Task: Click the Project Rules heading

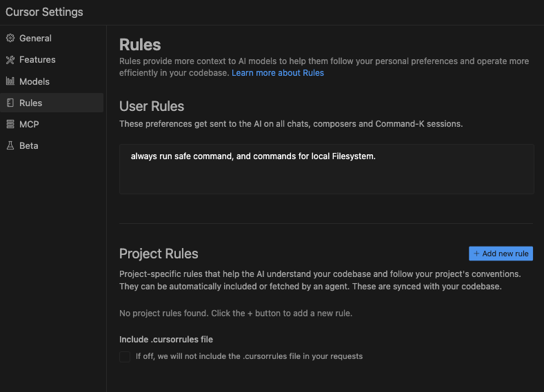Action: (x=159, y=254)
